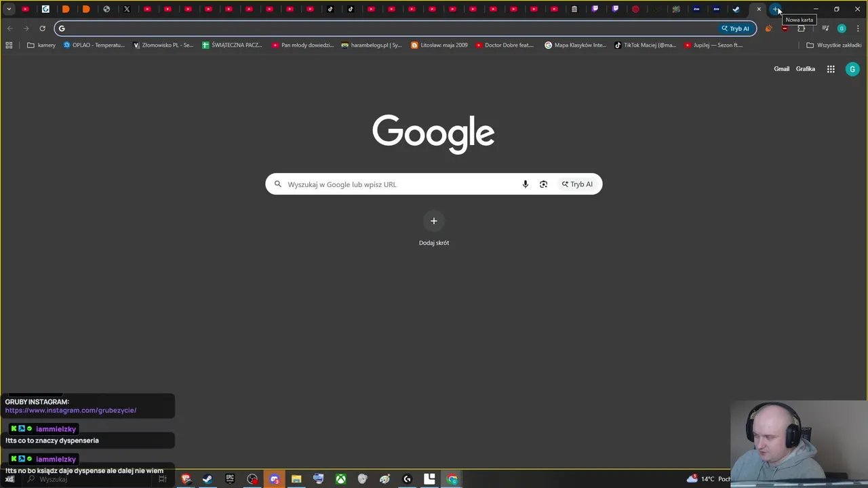
Task: Open the tab search dropdown arrow
Action: pyautogui.click(x=9, y=9)
